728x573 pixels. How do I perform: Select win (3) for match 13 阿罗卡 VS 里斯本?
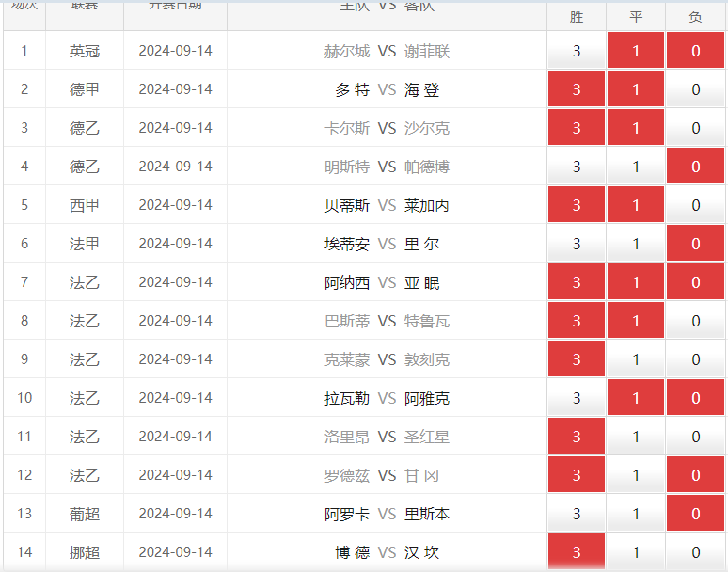point(577,513)
